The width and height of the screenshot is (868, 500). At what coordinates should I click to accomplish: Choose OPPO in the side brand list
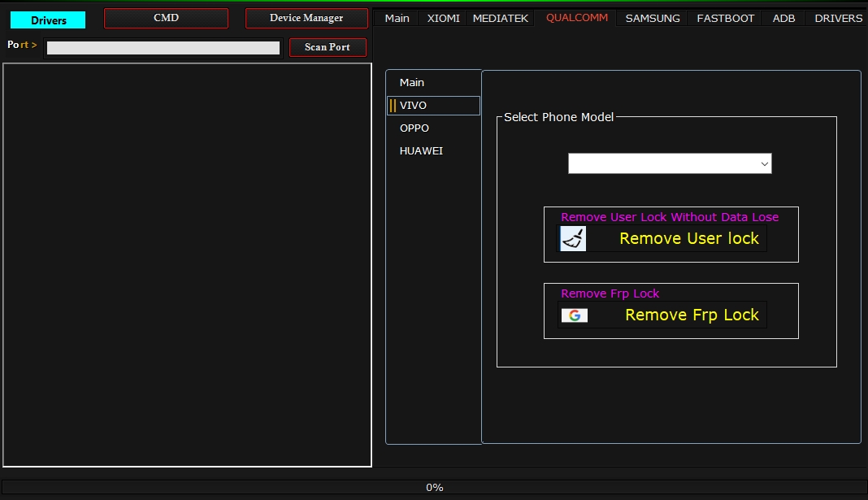pos(433,128)
